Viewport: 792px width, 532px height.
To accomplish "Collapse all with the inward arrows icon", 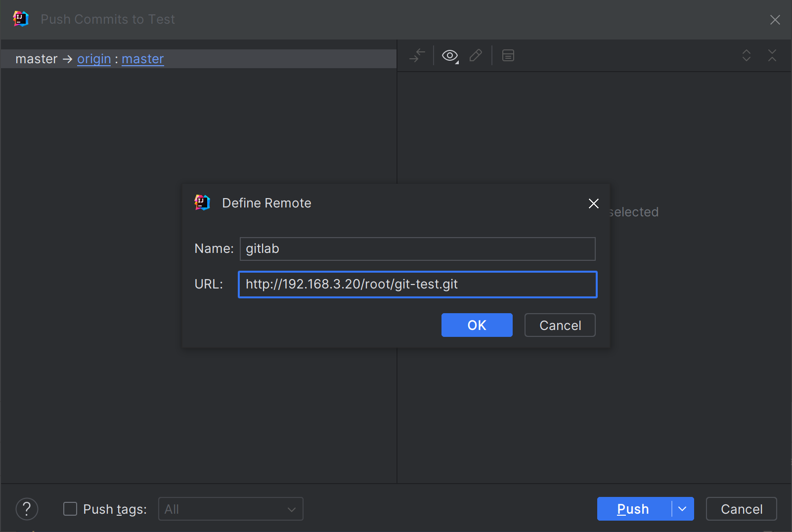I will (772, 55).
